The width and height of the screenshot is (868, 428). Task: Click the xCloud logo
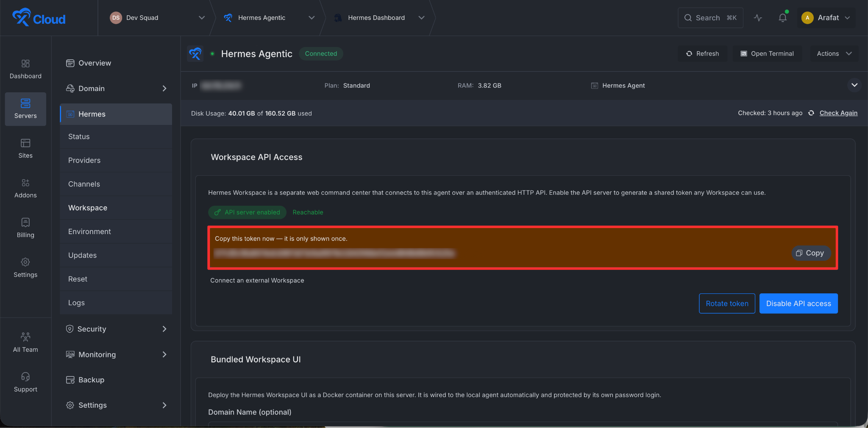click(x=39, y=17)
